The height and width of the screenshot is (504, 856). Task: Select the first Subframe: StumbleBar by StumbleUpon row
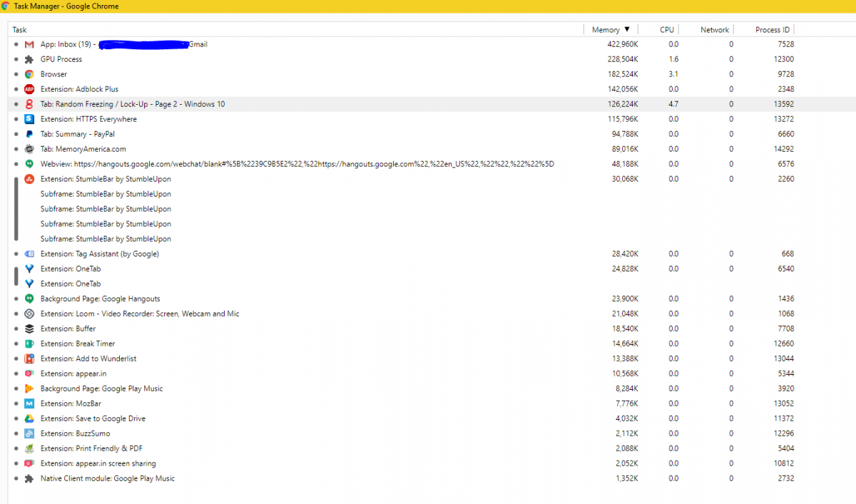click(106, 194)
